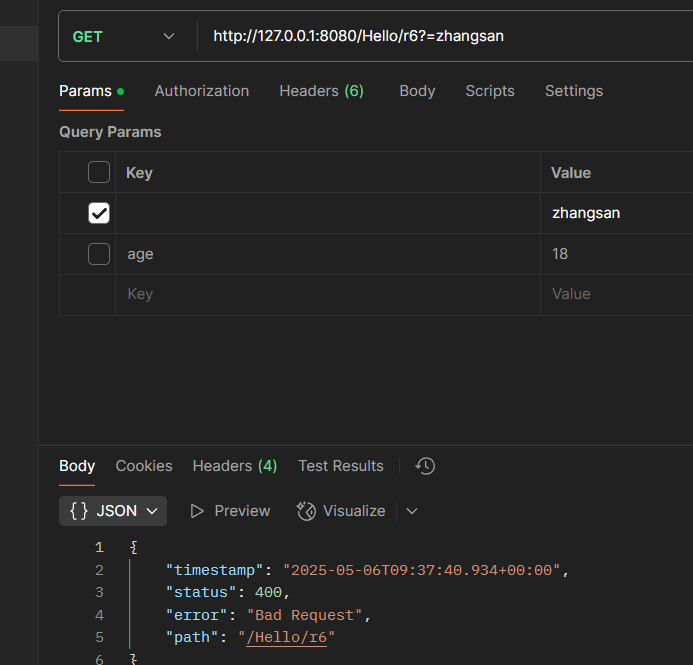Open the JSON format dropdown
The width and height of the screenshot is (693, 665).
(x=113, y=511)
